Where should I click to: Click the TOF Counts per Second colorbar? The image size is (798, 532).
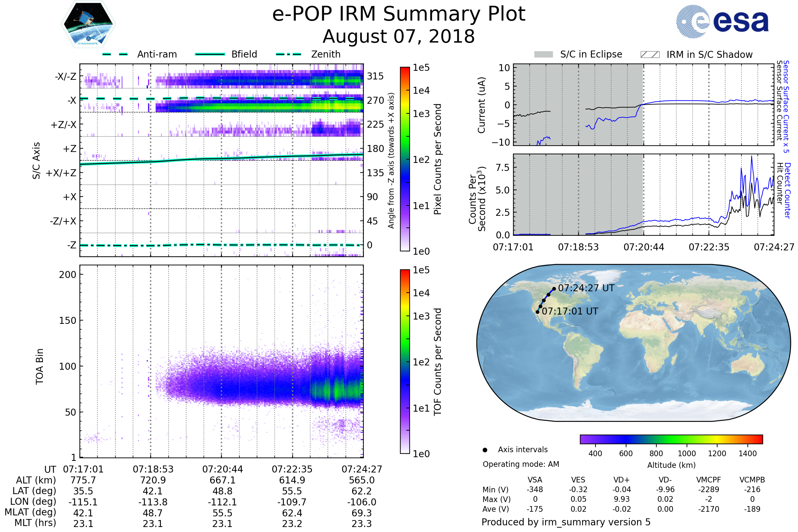[x=405, y=361]
